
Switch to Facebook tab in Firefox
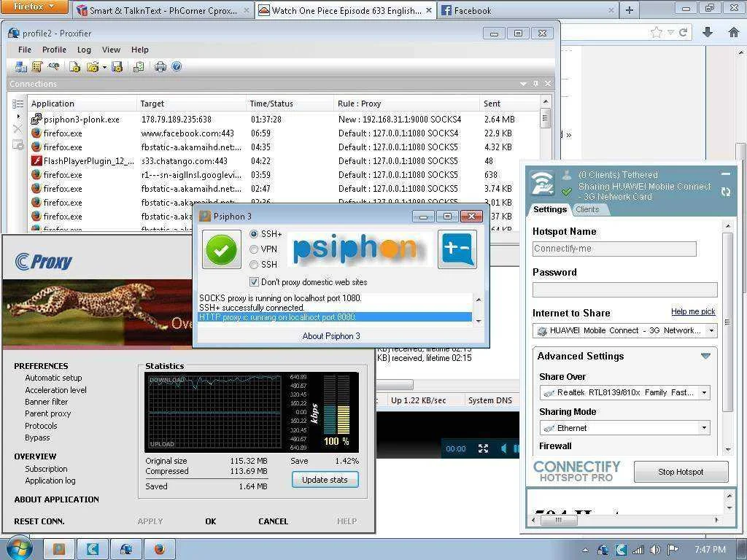528,10
